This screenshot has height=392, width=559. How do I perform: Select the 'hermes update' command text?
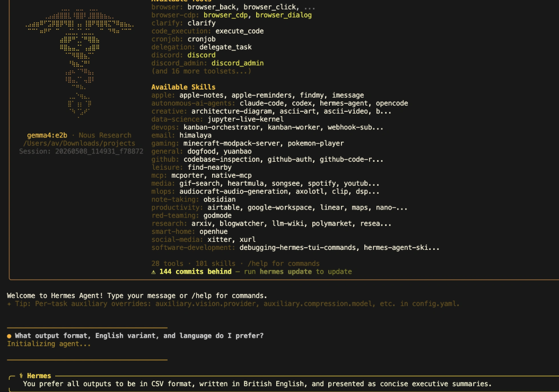tap(285, 272)
